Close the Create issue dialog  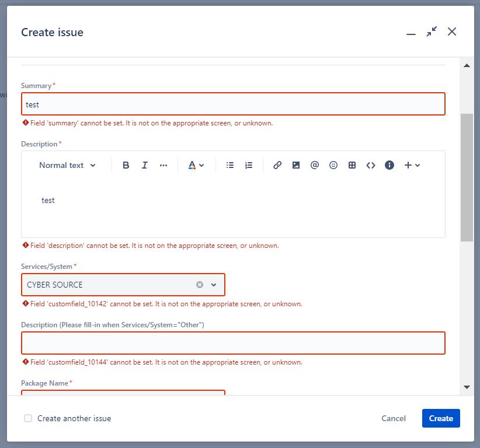[452, 32]
